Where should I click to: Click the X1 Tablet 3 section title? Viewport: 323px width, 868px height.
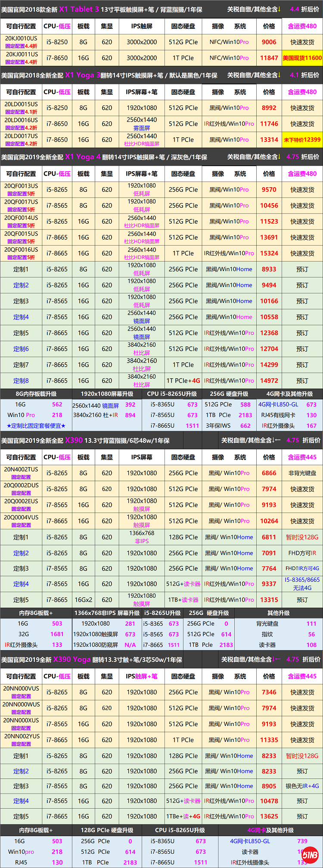[x=79, y=9]
